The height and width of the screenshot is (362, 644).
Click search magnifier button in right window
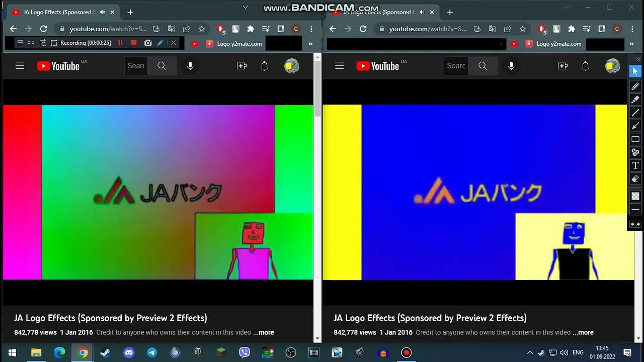click(x=482, y=66)
